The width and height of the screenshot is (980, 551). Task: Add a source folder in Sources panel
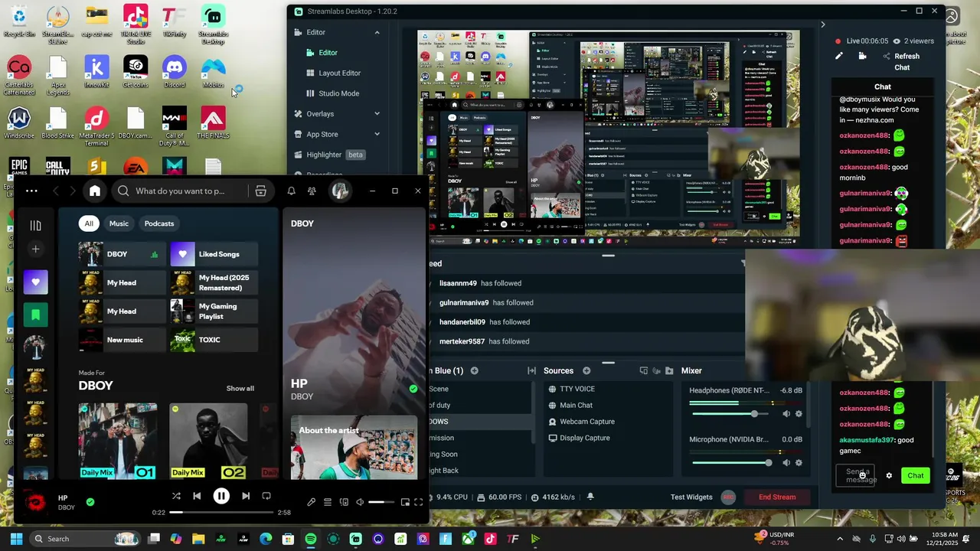tap(669, 370)
